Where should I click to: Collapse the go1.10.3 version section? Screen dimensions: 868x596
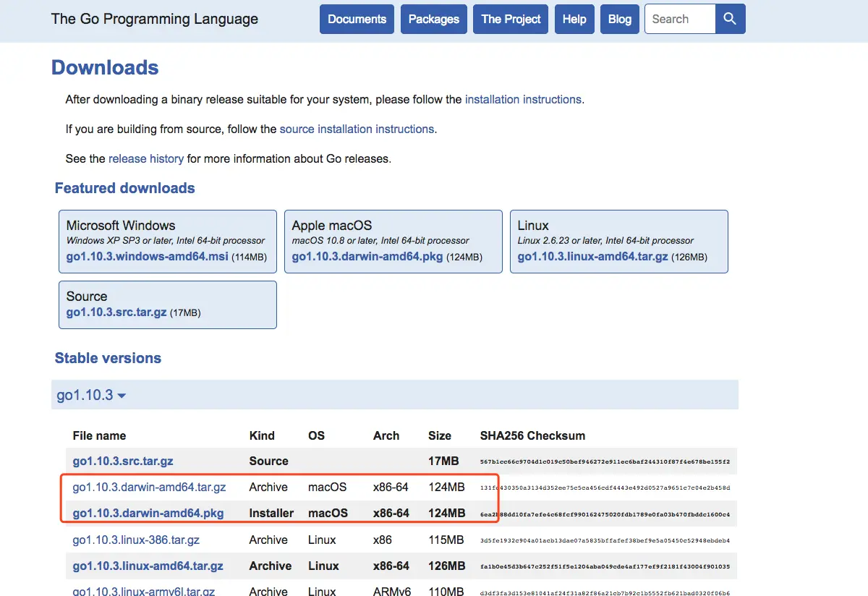tap(91, 395)
